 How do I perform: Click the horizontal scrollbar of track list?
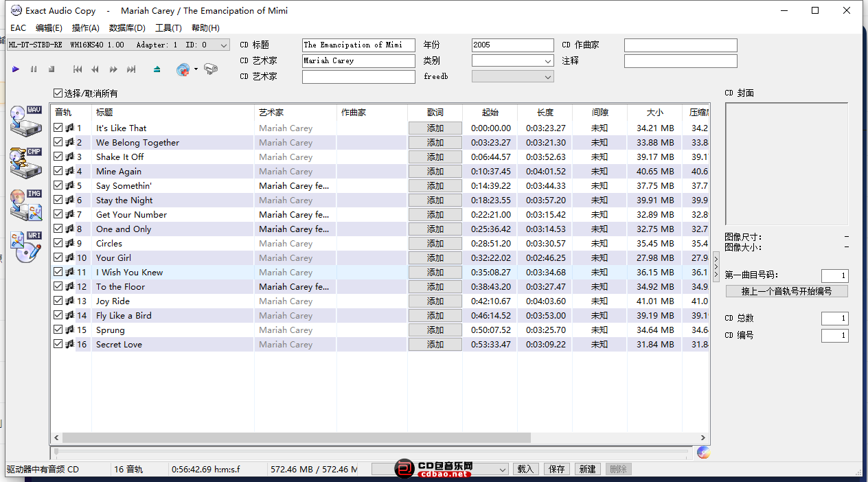click(296, 437)
